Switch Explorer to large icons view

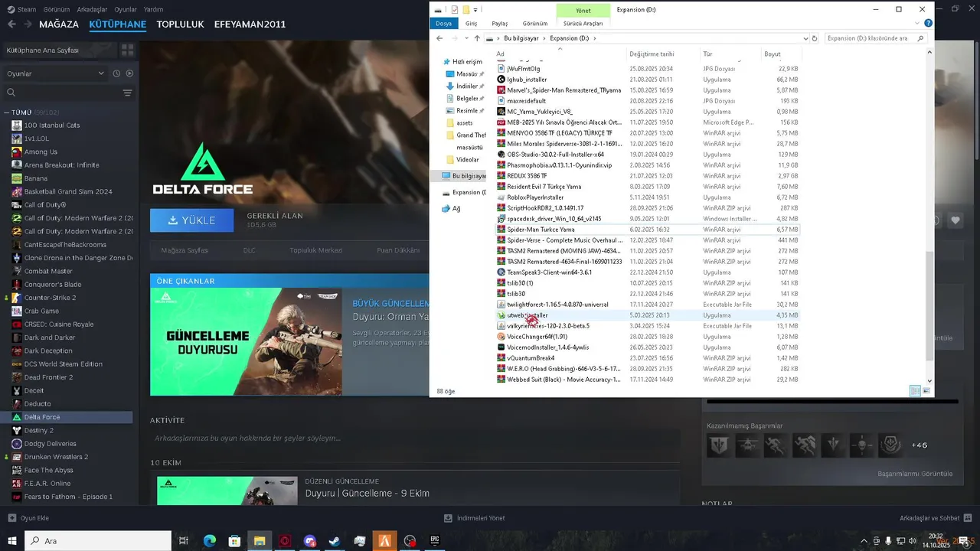coord(926,390)
